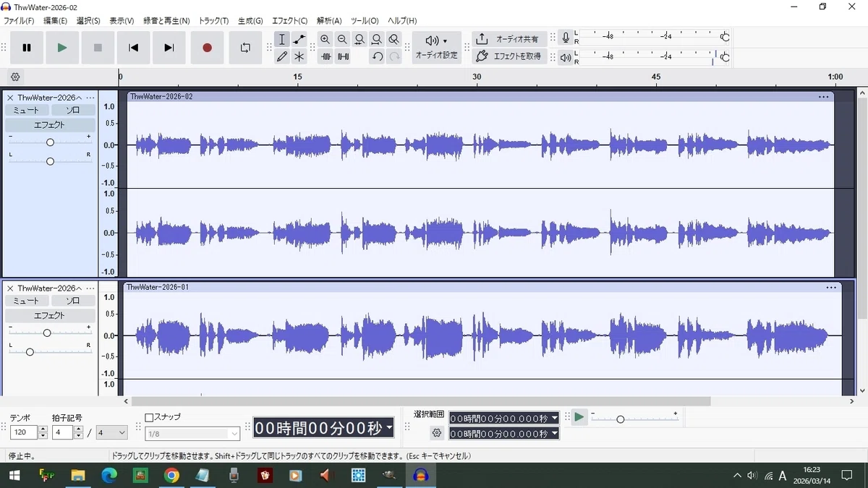
Task: Open the ファイル menu
Action: click(x=19, y=21)
